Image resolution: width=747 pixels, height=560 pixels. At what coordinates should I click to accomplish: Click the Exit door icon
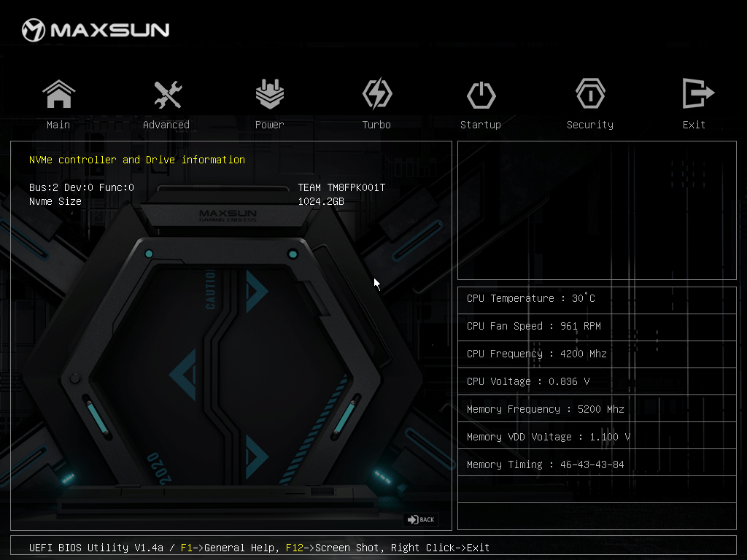click(697, 95)
